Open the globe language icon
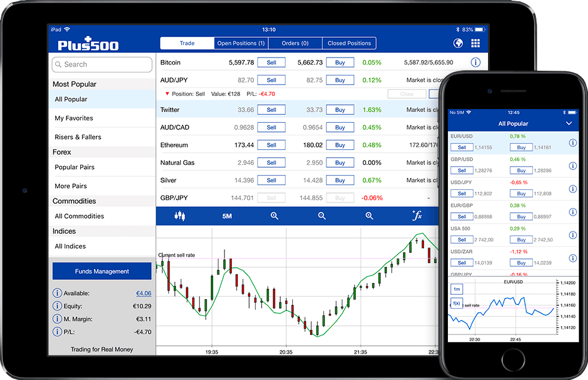 tap(458, 43)
